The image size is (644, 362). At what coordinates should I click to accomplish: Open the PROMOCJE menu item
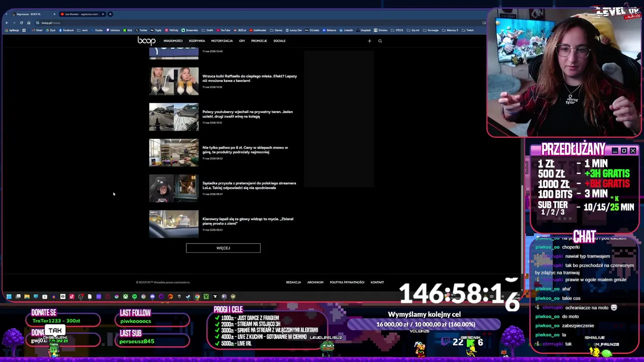(259, 41)
